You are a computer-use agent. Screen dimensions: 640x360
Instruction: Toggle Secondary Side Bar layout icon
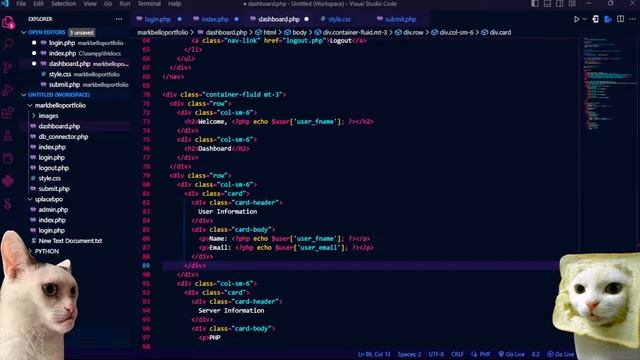click(x=560, y=4)
